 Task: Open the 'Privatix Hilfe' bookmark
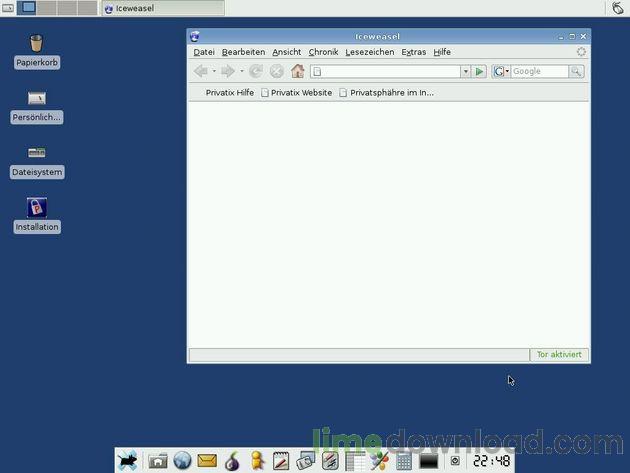coord(229,92)
